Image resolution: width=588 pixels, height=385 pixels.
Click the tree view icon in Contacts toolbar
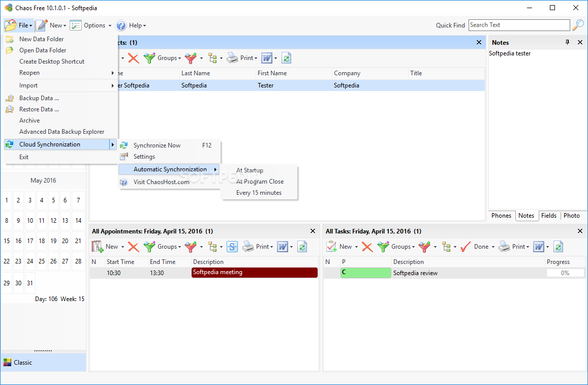point(213,58)
